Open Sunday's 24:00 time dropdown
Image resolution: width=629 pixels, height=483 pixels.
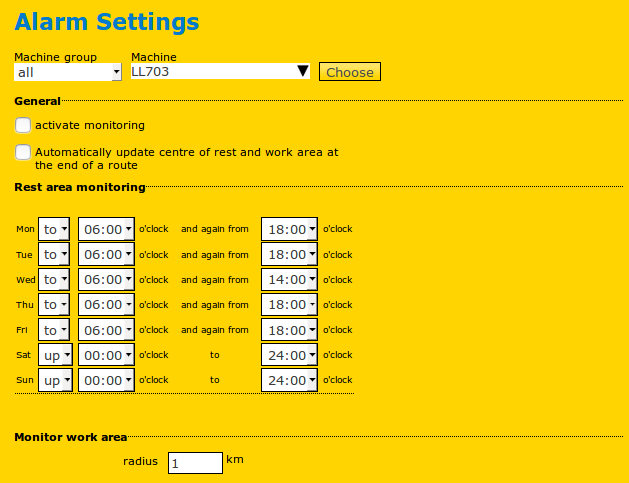click(289, 380)
